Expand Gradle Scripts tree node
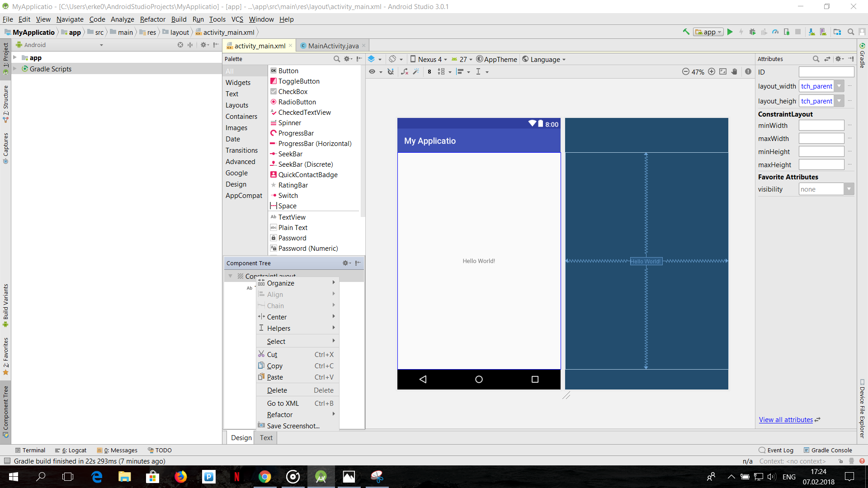This screenshot has width=868, height=488. tap(15, 69)
